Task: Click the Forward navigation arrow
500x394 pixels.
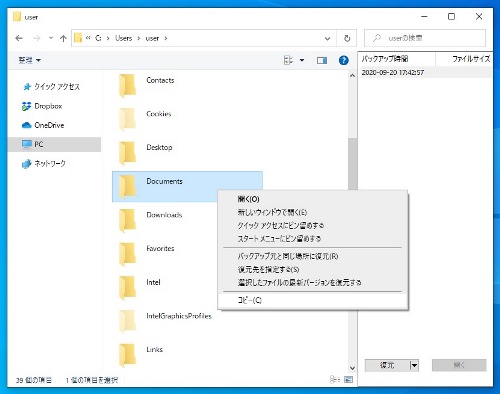Action: (36, 38)
